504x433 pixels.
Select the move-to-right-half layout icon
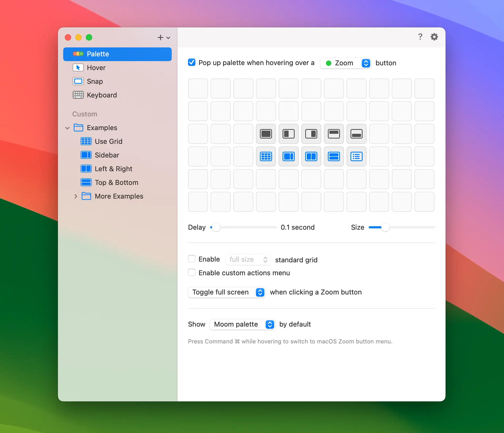click(311, 134)
